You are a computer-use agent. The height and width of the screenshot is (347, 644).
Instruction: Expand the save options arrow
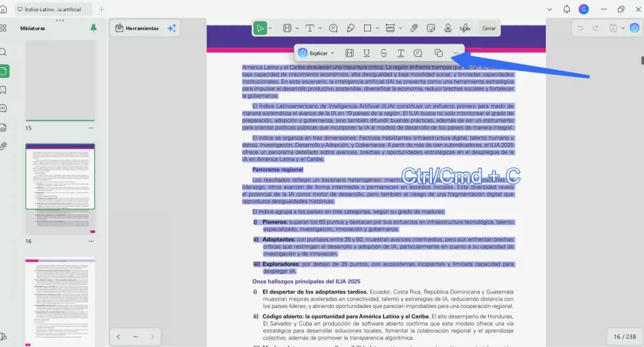pos(623,28)
